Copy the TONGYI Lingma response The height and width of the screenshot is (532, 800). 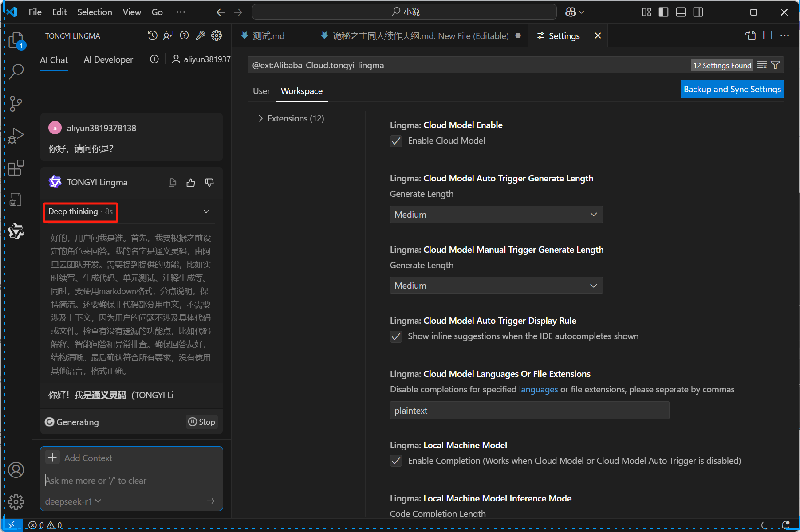pyautogui.click(x=173, y=183)
